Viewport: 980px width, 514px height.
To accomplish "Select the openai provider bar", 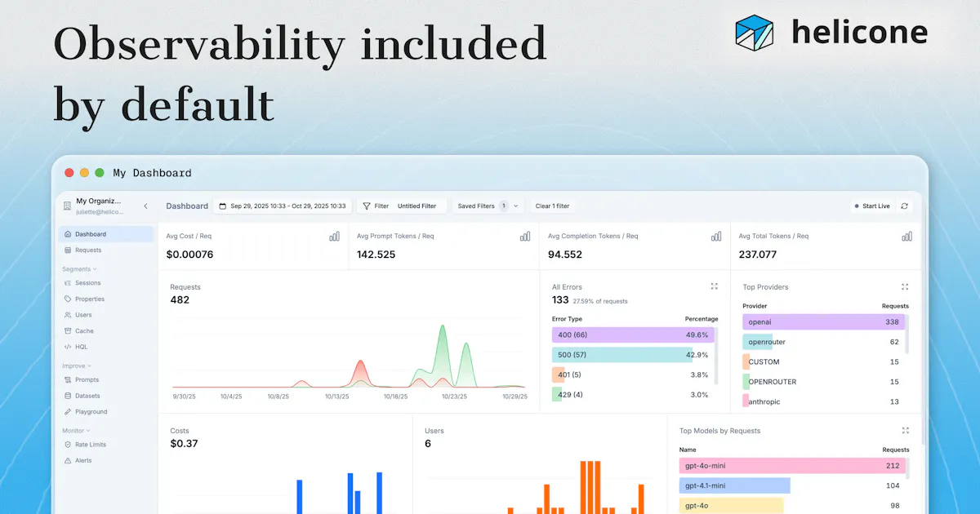I will click(823, 322).
